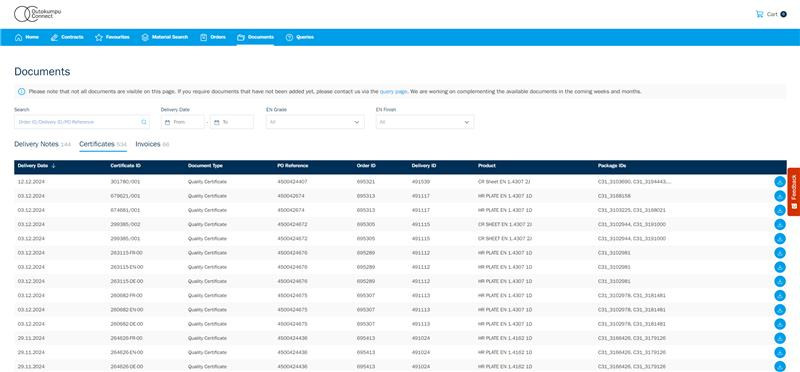Download certificate 299385/002
Image resolution: width=800 pixels, height=372 pixels.
[780, 225]
